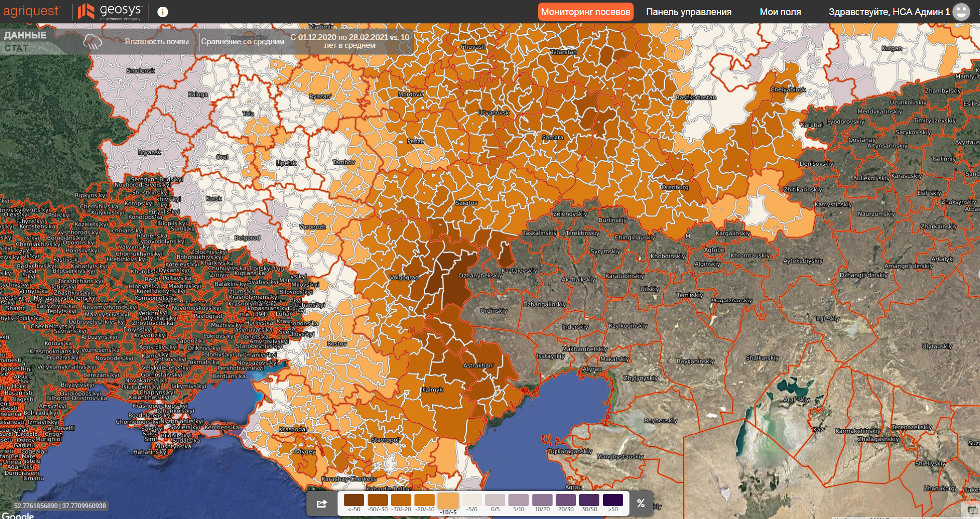
Task: Click the Penza map label
Action: (x=415, y=141)
